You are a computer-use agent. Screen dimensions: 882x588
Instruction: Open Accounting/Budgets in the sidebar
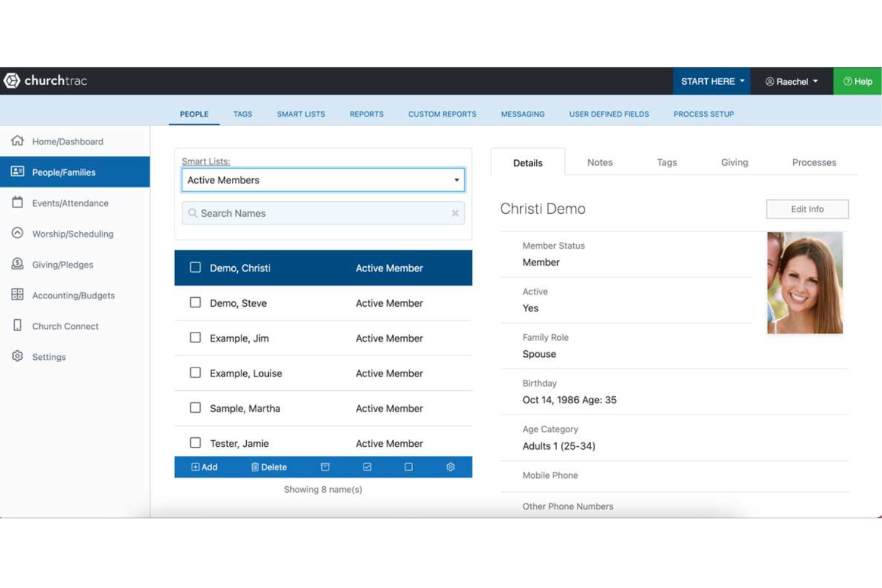click(73, 295)
